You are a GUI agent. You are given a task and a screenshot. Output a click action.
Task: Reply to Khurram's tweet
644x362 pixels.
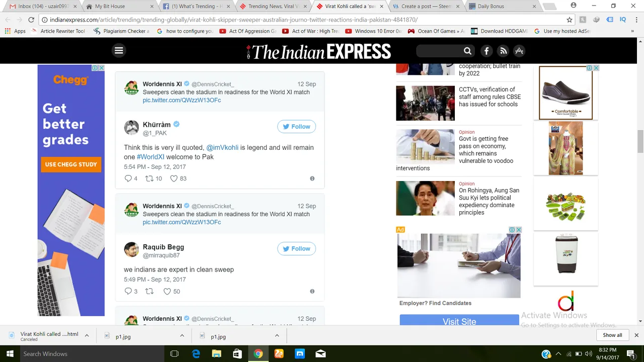pos(128,178)
